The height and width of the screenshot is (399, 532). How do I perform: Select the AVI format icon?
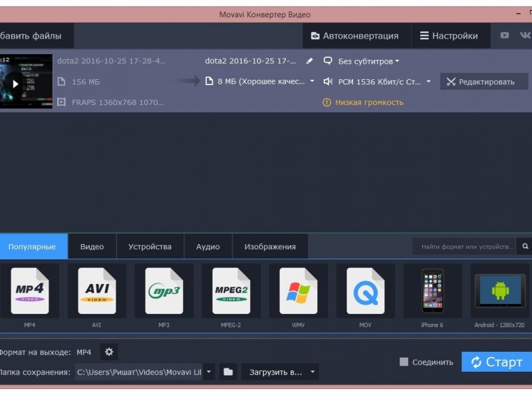[96, 291]
